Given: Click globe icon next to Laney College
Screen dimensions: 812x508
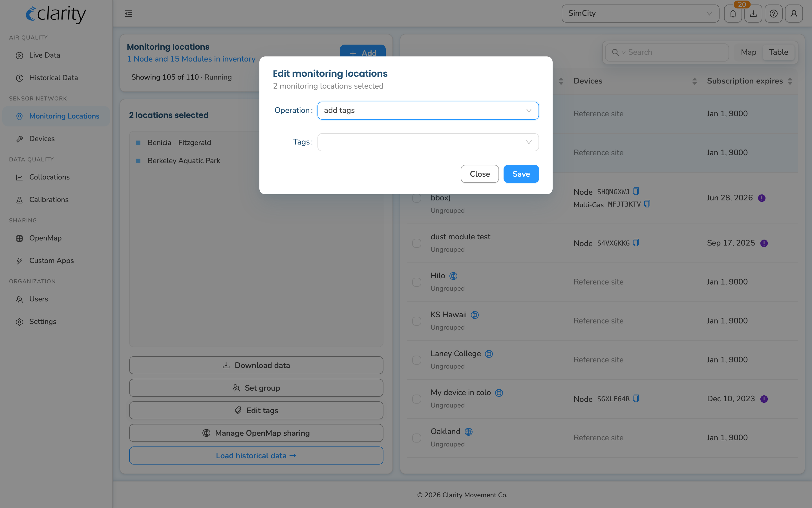Looking at the screenshot, I should [489, 354].
